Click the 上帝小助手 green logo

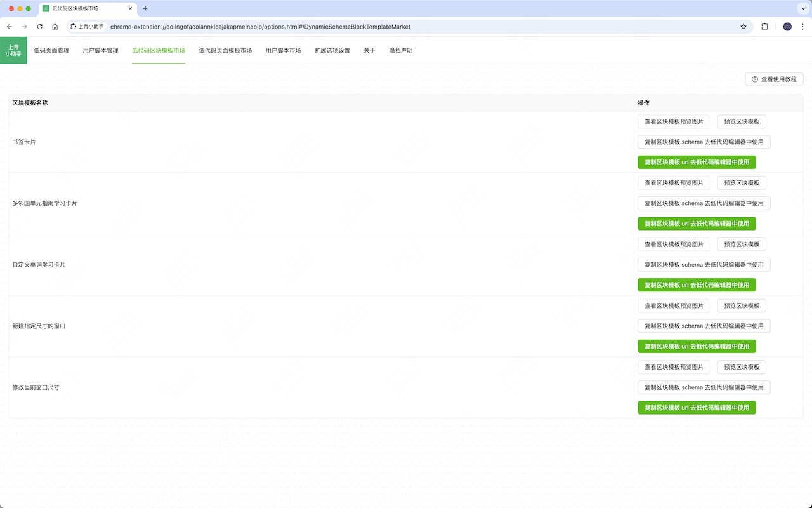click(x=13, y=50)
